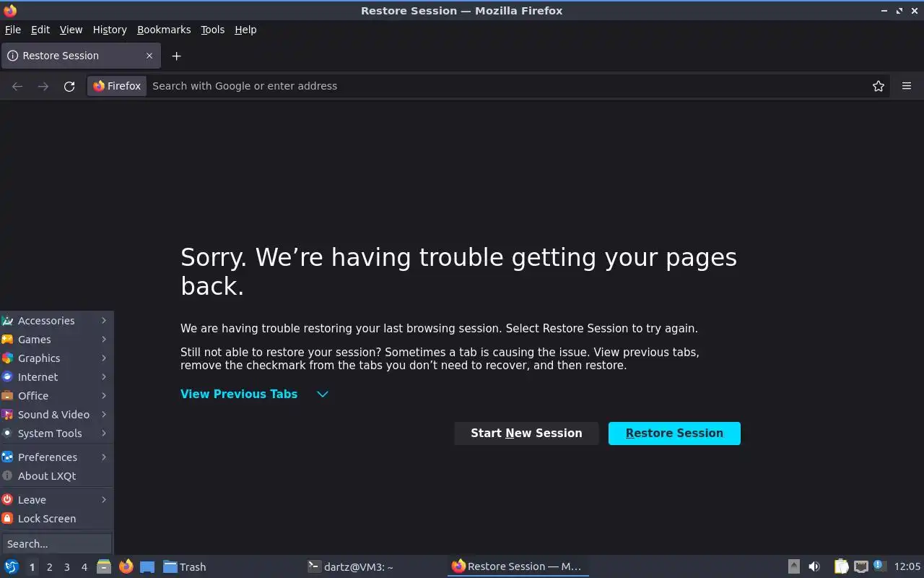Expand the Sound & Video submenu
Image resolution: width=924 pixels, height=578 pixels.
[x=56, y=415]
